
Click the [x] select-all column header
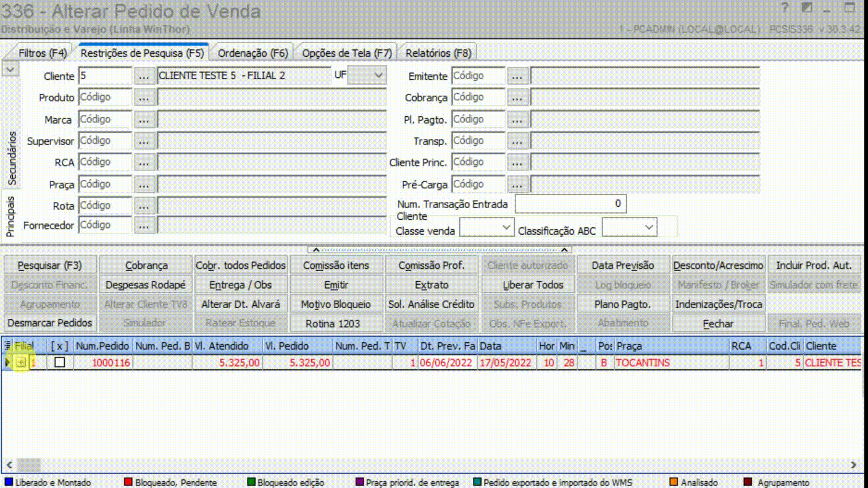tap(60, 346)
